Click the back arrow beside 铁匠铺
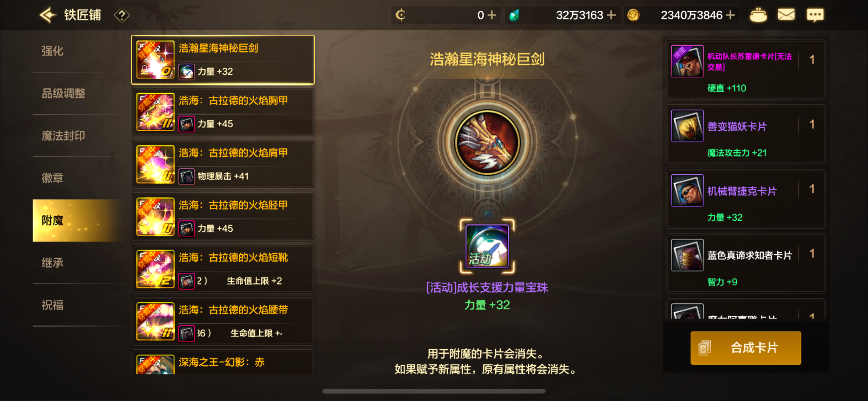This screenshot has height=401, width=868. tap(47, 15)
